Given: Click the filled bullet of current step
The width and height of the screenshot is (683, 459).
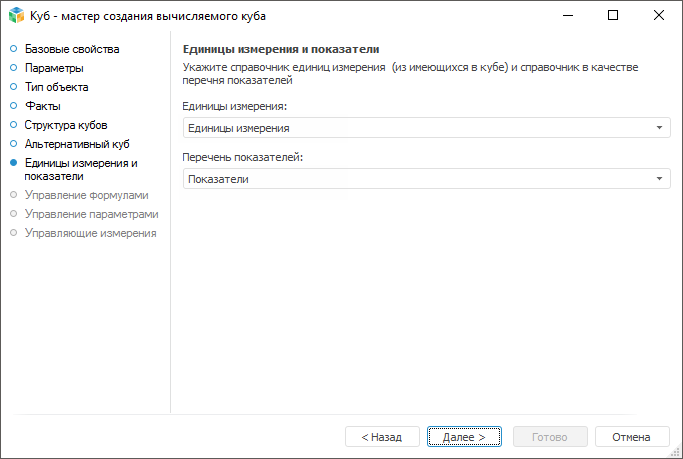Looking at the screenshot, I should (x=14, y=163).
